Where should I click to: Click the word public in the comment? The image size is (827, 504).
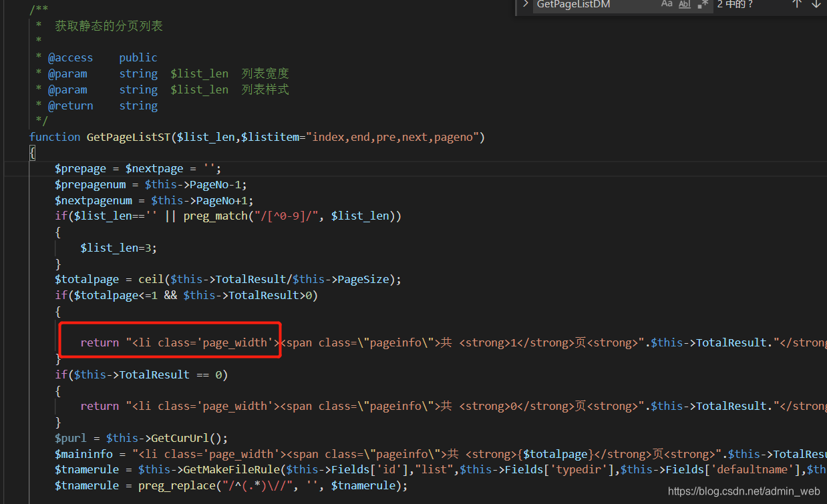click(x=138, y=57)
